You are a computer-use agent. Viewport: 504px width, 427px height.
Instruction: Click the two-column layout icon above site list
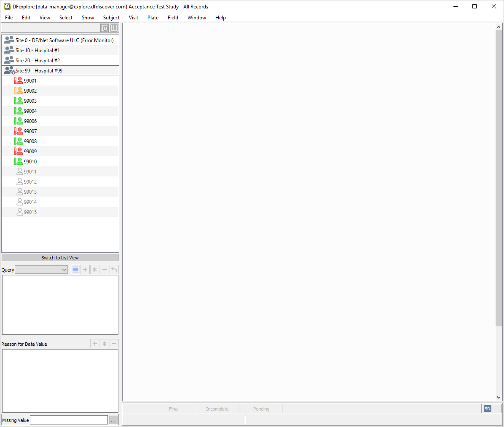114,28
